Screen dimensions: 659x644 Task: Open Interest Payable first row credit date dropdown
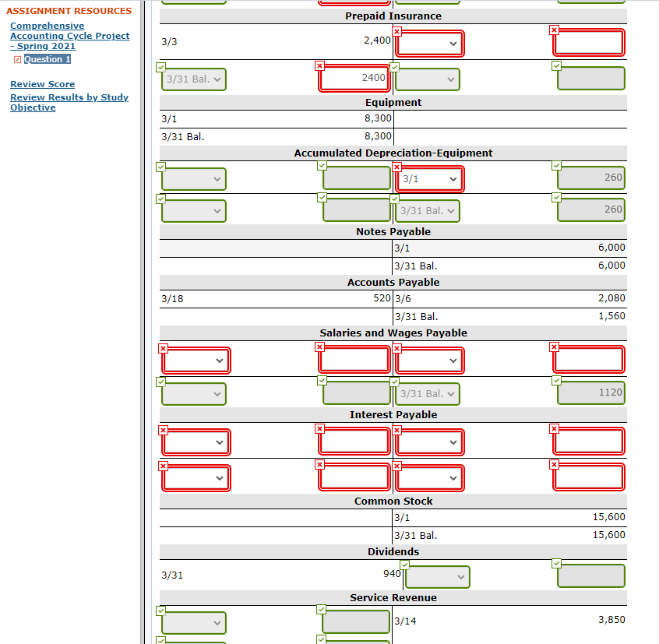pyautogui.click(x=429, y=442)
